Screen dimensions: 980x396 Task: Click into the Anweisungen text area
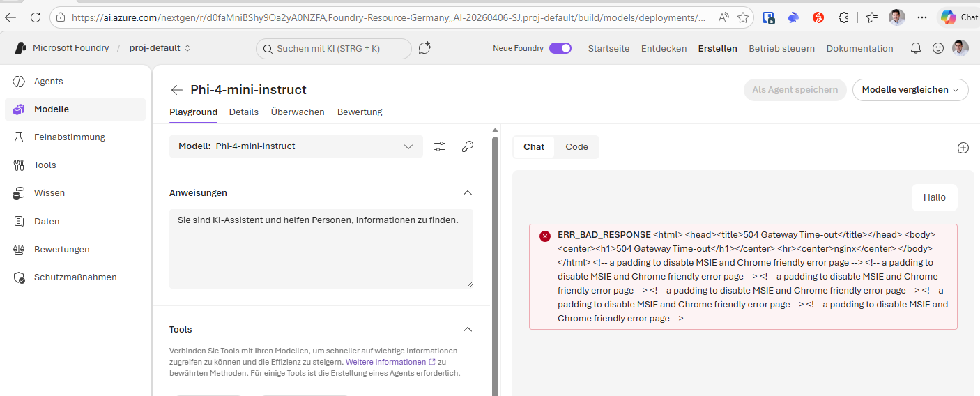(321, 249)
